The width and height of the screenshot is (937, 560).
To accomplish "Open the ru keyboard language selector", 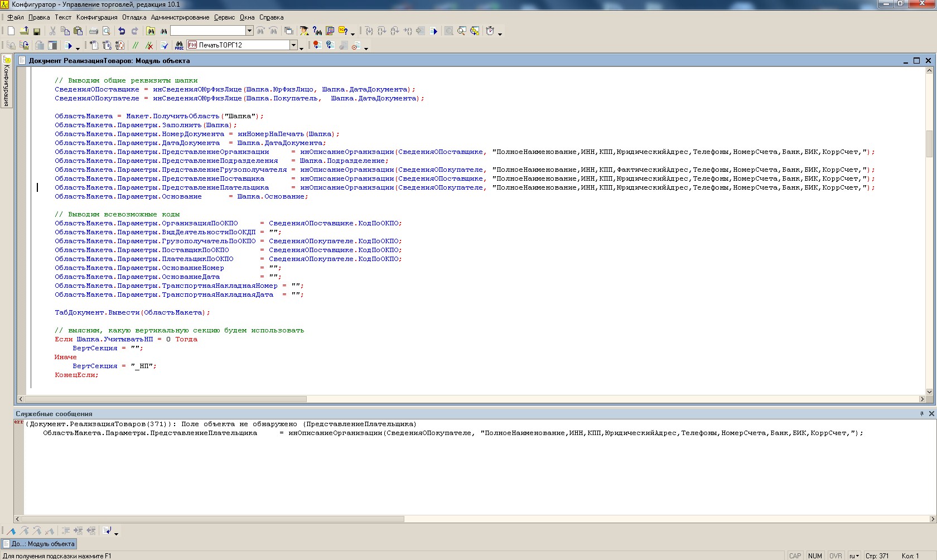I will point(853,556).
